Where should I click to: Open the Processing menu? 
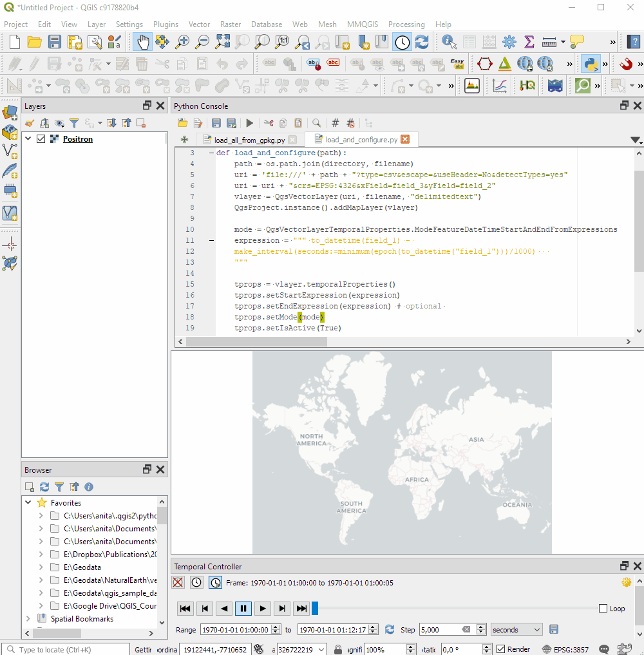click(406, 24)
